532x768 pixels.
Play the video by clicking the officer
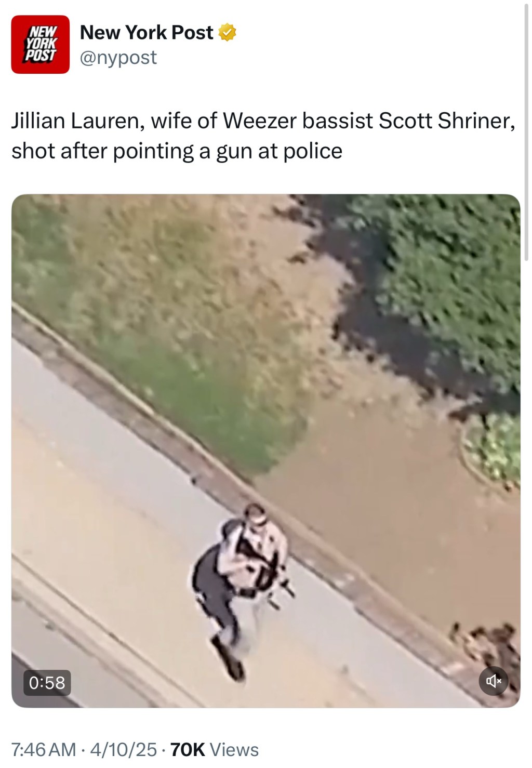pyautogui.click(x=242, y=585)
